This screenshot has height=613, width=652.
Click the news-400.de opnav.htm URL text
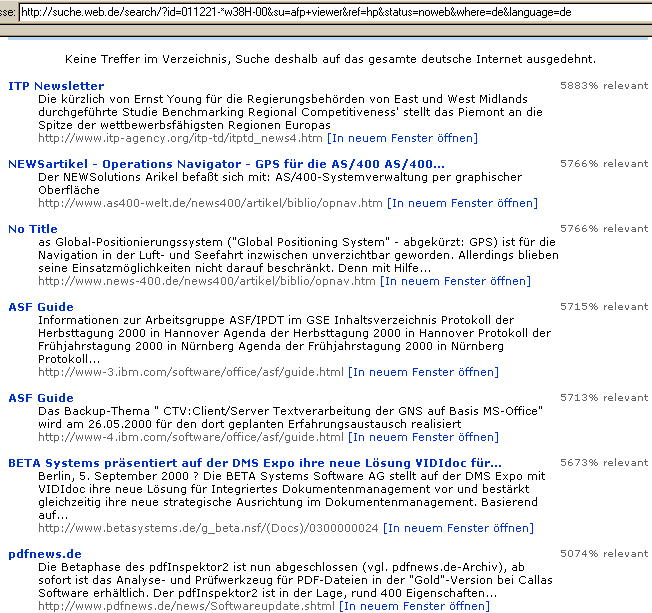pyautogui.click(x=207, y=281)
